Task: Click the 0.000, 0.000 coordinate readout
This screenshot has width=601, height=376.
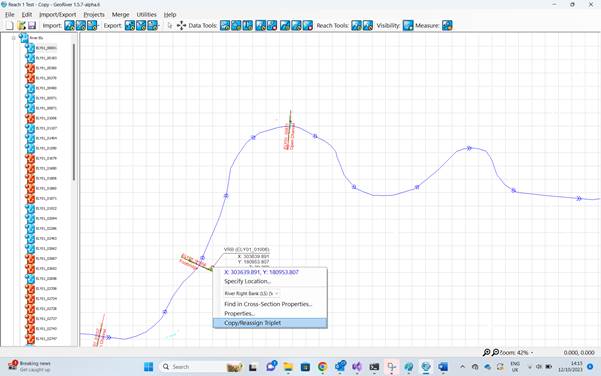Action: click(579, 353)
